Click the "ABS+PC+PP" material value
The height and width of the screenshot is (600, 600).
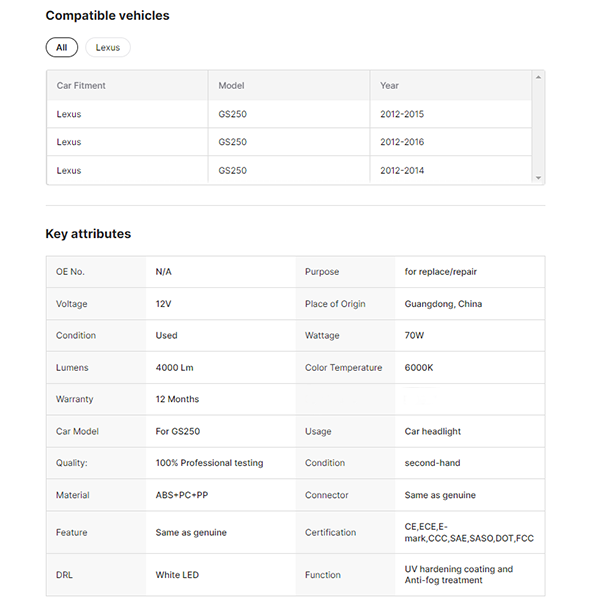(183, 495)
